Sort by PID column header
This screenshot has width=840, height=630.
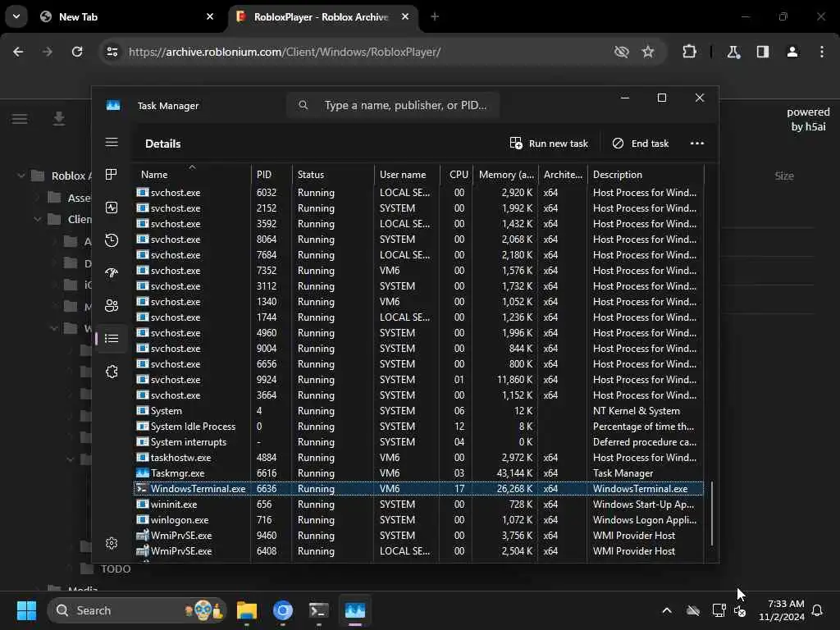coord(272,174)
